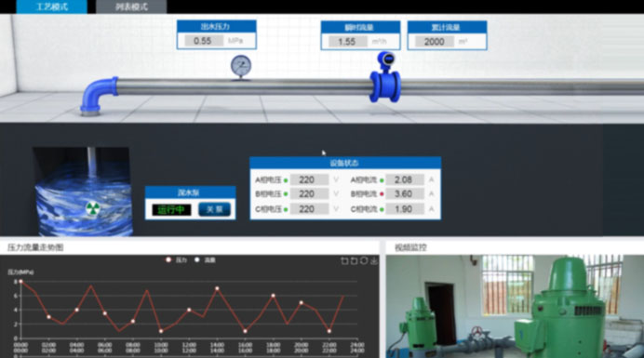Select the blue electromagnetic flow meter

385,77
